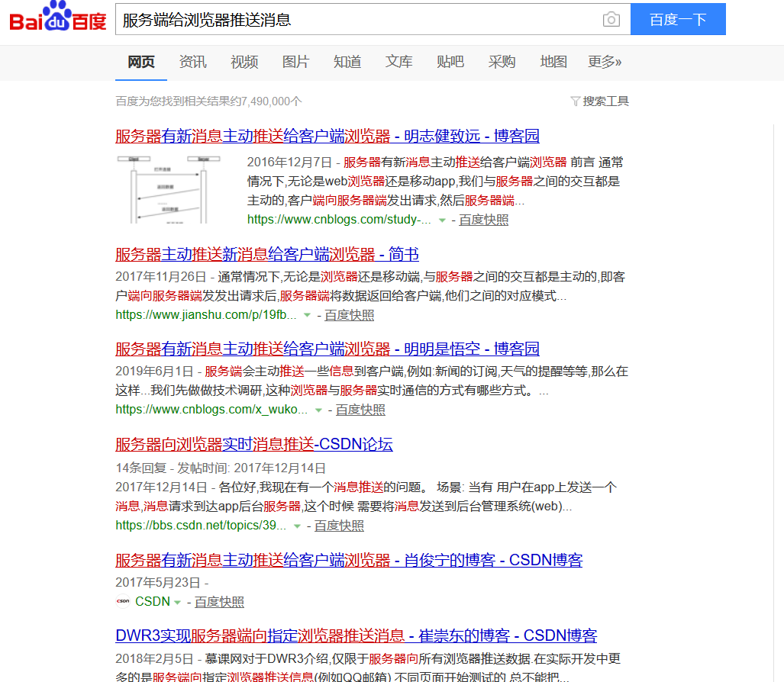Screen dimensions: 784x682
Task: Switch to the 视频 tab
Action: [x=244, y=62]
